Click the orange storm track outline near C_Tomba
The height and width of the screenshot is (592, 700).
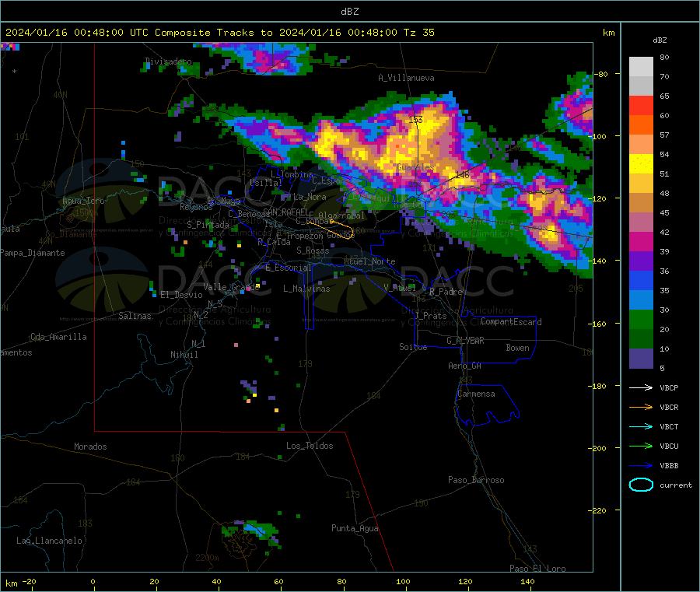click(331, 229)
